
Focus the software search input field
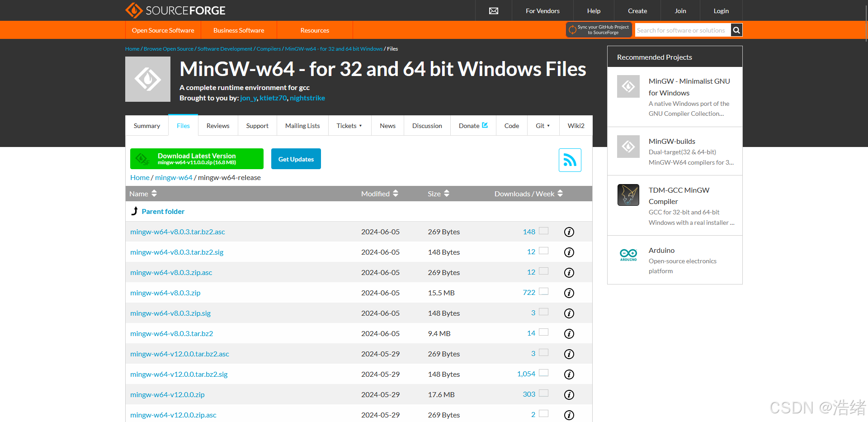coord(682,30)
